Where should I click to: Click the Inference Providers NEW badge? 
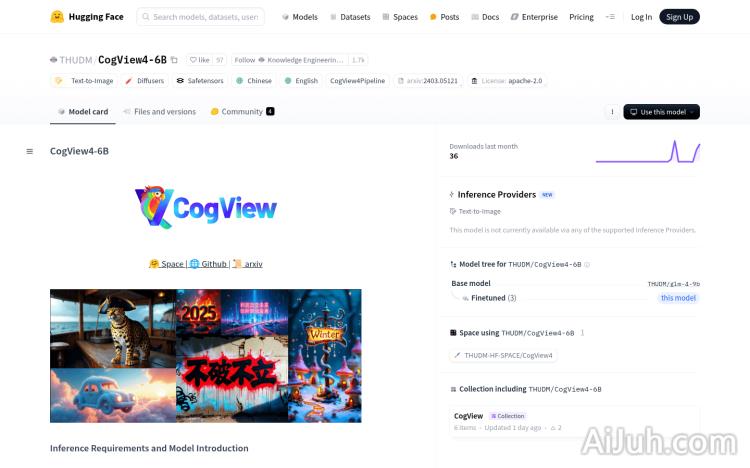coord(547,195)
